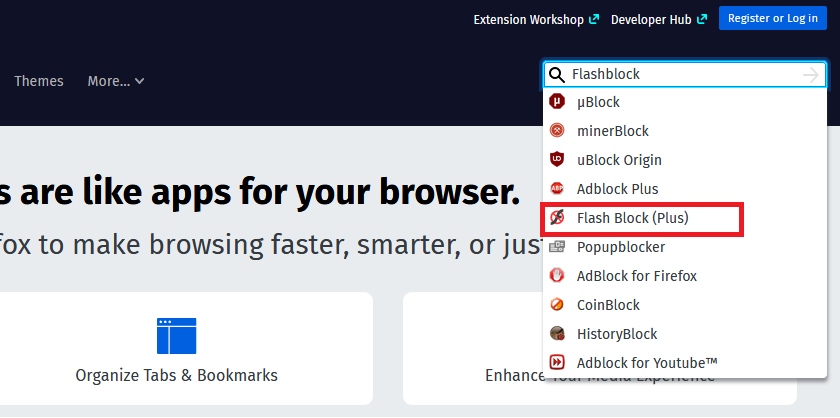This screenshot has width=840, height=418.
Task: Click the AdBlock for Firefox hand icon
Action: (557, 276)
